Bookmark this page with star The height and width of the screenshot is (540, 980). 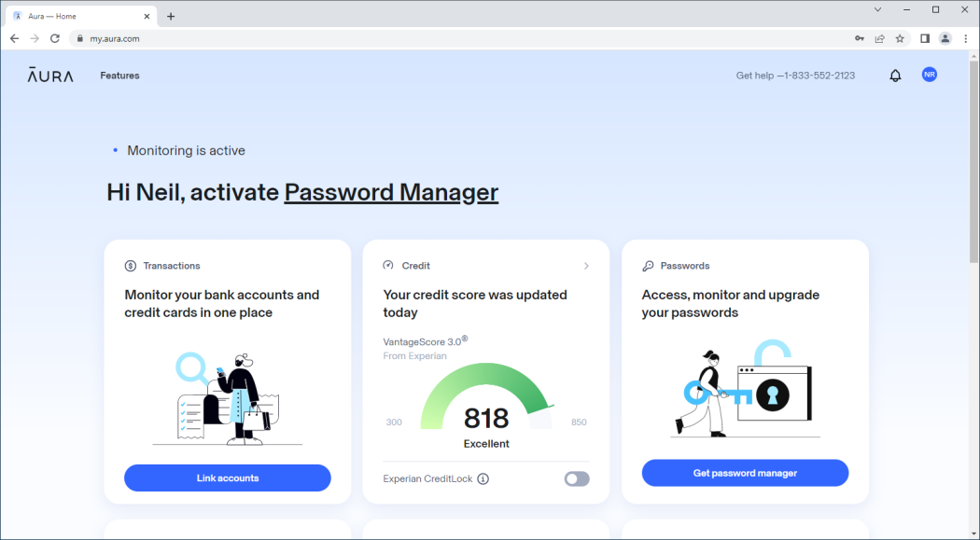pos(900,39)
